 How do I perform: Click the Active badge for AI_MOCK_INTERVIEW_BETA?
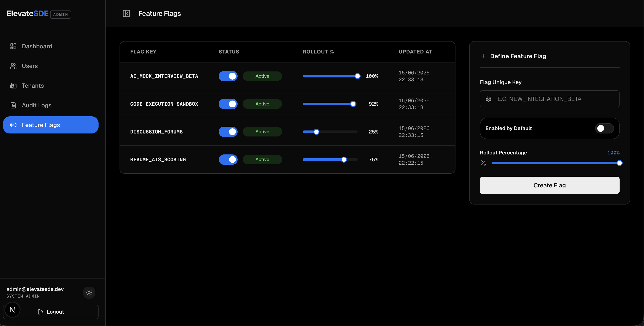tap(262, 76)
